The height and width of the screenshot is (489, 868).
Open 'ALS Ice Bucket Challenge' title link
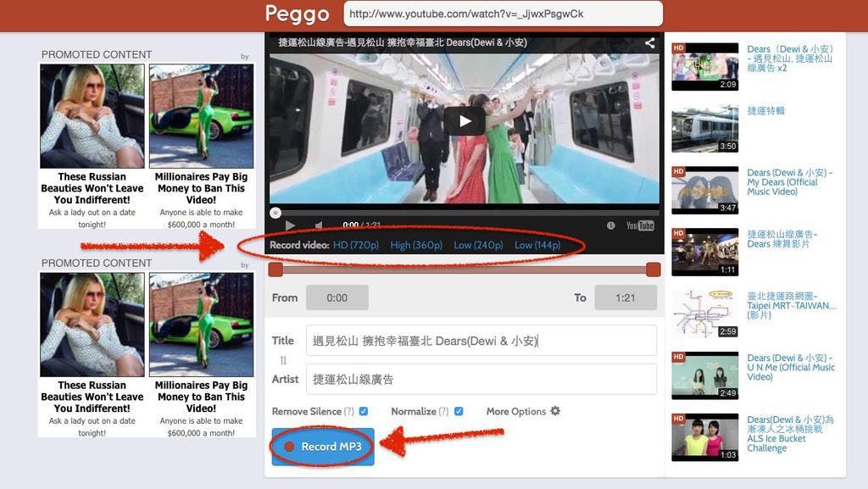tap(790, 434)
